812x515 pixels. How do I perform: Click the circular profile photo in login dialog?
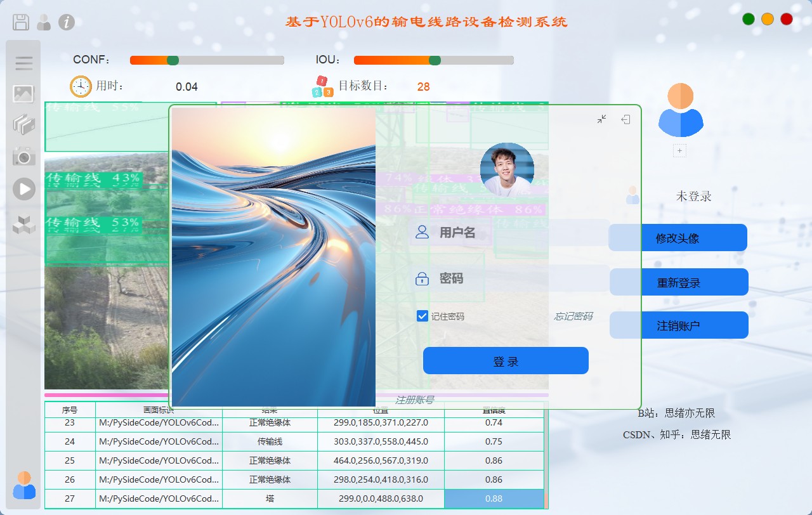pos(507,169)
